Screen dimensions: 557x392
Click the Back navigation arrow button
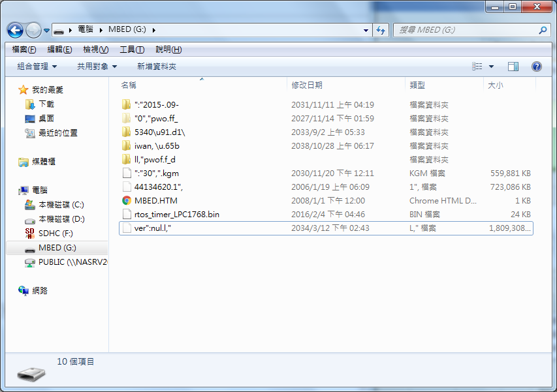pos(16,30)
